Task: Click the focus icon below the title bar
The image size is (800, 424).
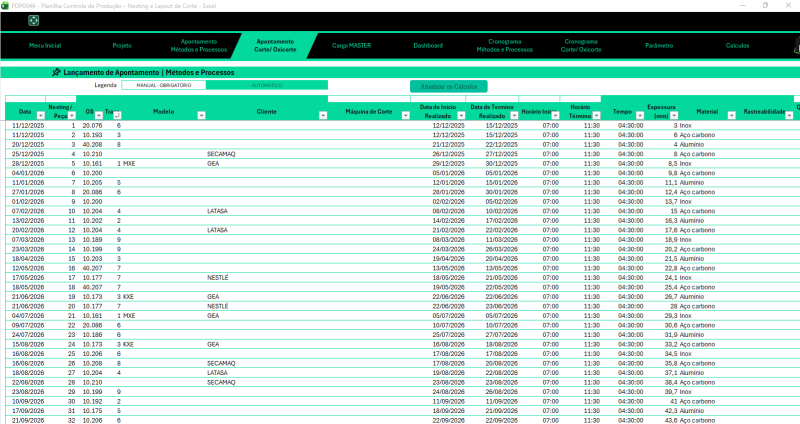Action: click(33, 20)
